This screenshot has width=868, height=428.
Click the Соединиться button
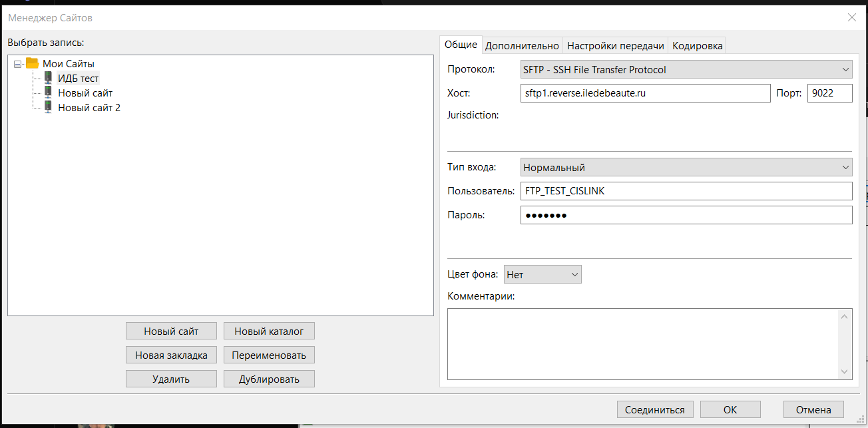(x=655, y=409)
